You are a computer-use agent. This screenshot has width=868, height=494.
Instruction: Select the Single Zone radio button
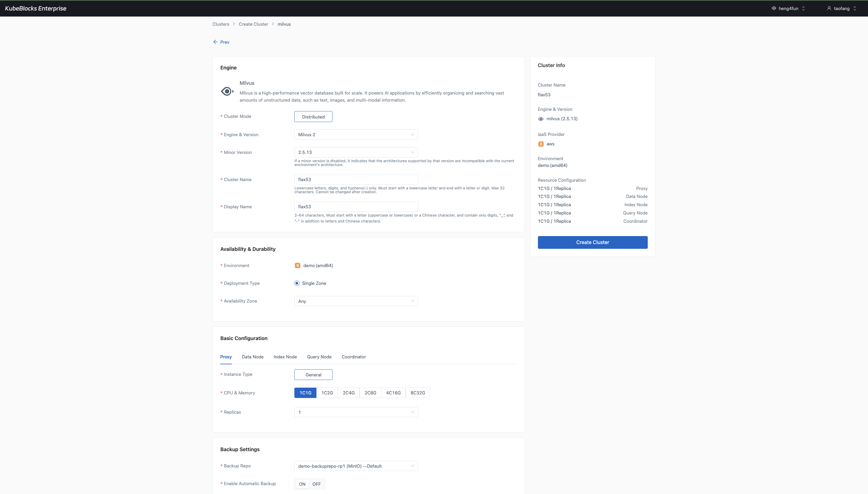click(297, 283)
